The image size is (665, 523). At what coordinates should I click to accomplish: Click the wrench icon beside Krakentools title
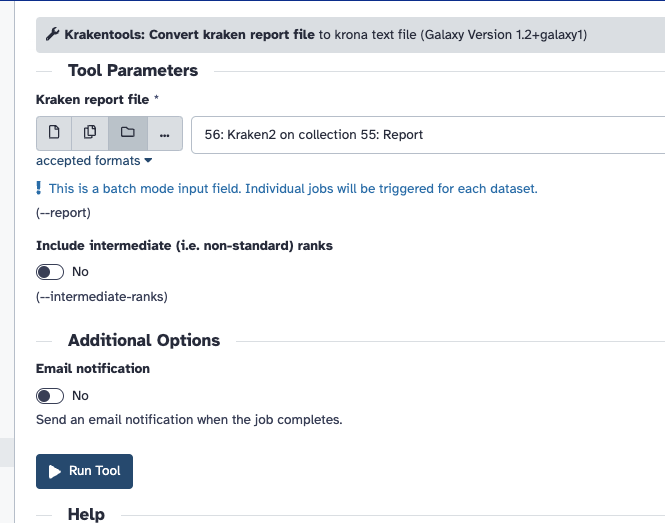point(53,35)
